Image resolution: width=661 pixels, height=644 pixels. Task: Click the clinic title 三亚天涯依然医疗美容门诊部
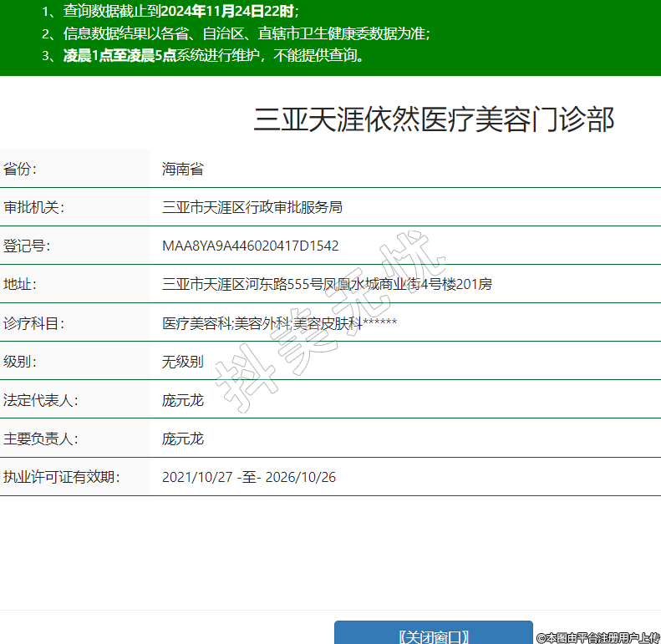tap(434, 119)
